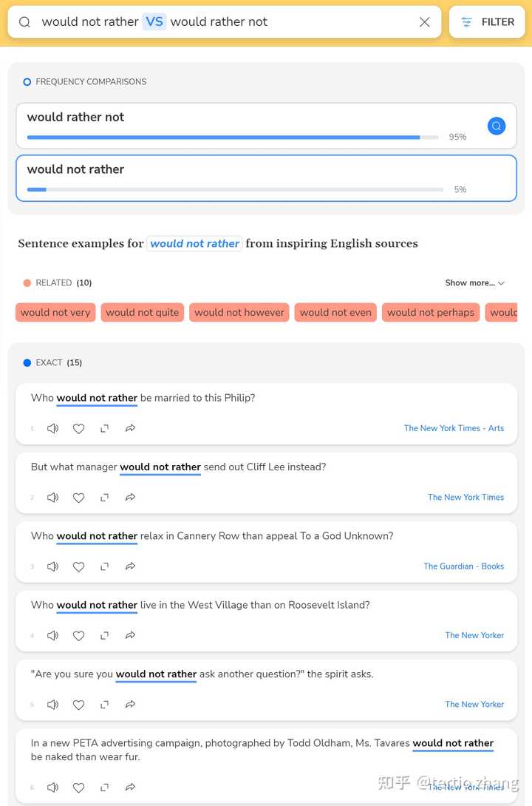Select the 'would not very' related chip
Screen dimensions: 532x806
coord(55,312)
